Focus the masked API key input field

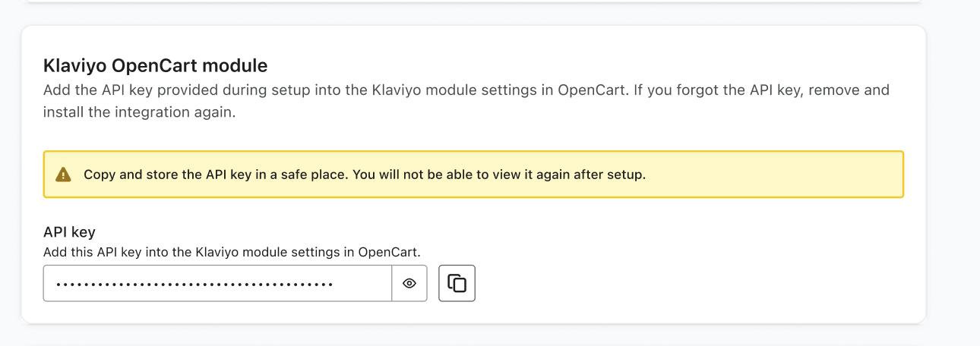pyautogui.click(x=217, y=283)
